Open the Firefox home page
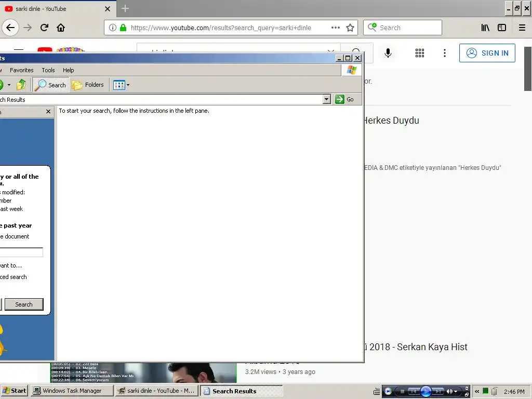The height and width of the screenshot is (399, 532). (61, 28)
